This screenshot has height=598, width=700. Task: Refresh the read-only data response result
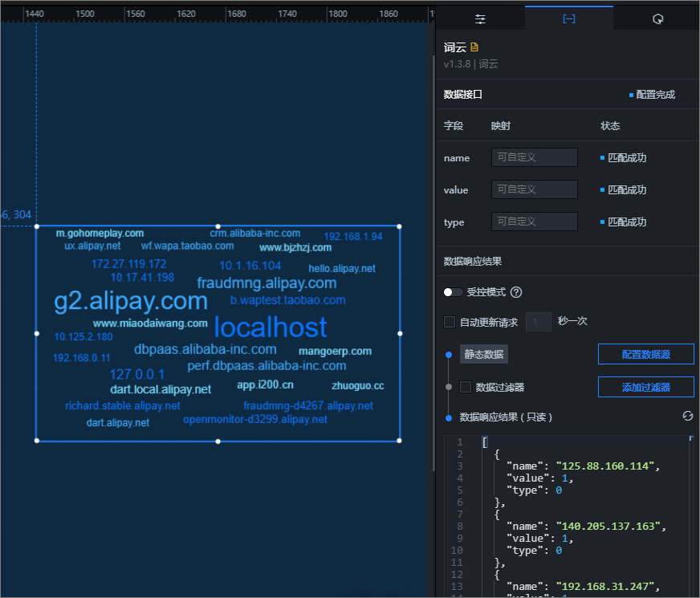pos(687,416)
